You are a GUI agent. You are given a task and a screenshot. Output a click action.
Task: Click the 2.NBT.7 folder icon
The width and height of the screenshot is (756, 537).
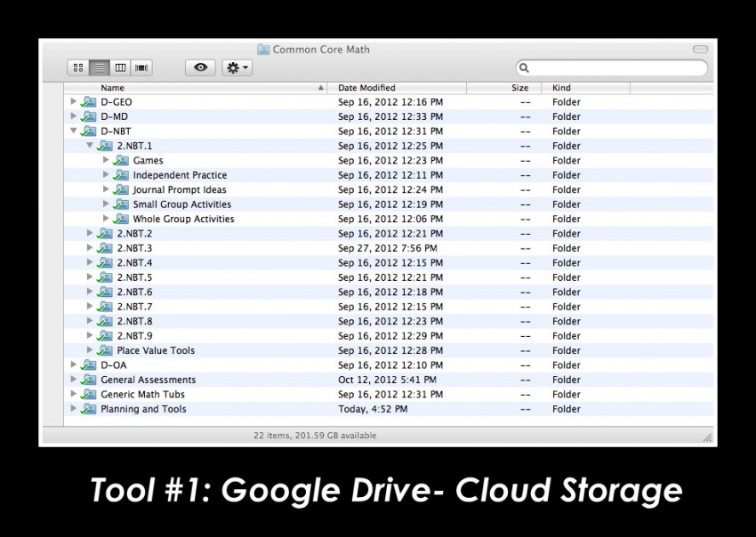pos(105,307)
